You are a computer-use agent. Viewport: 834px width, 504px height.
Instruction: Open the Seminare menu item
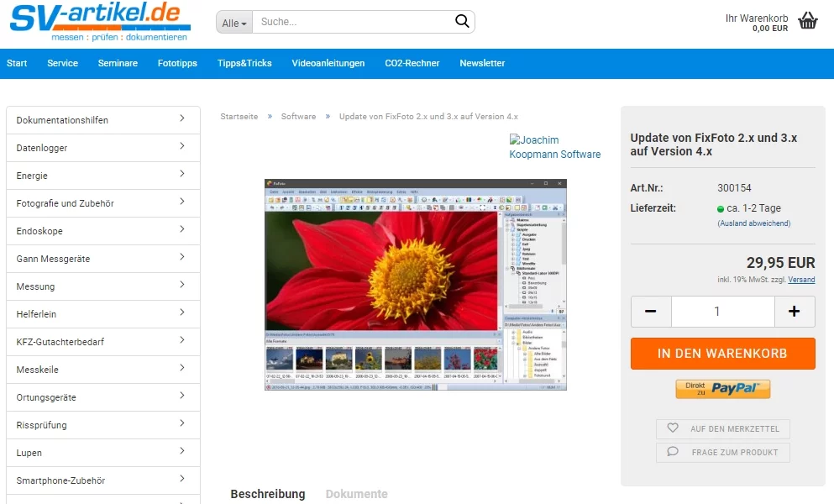tap(118, 63)
